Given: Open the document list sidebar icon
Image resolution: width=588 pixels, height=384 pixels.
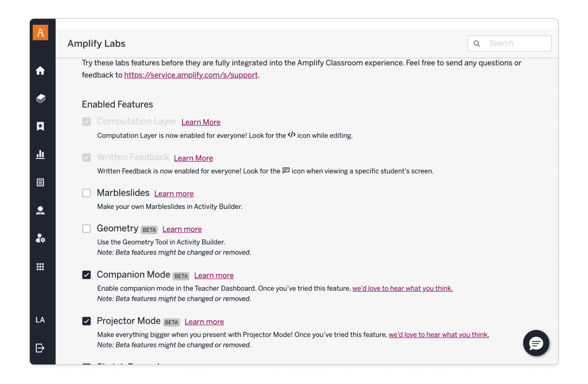Looking at the screenshot, I should pos(40,182).
